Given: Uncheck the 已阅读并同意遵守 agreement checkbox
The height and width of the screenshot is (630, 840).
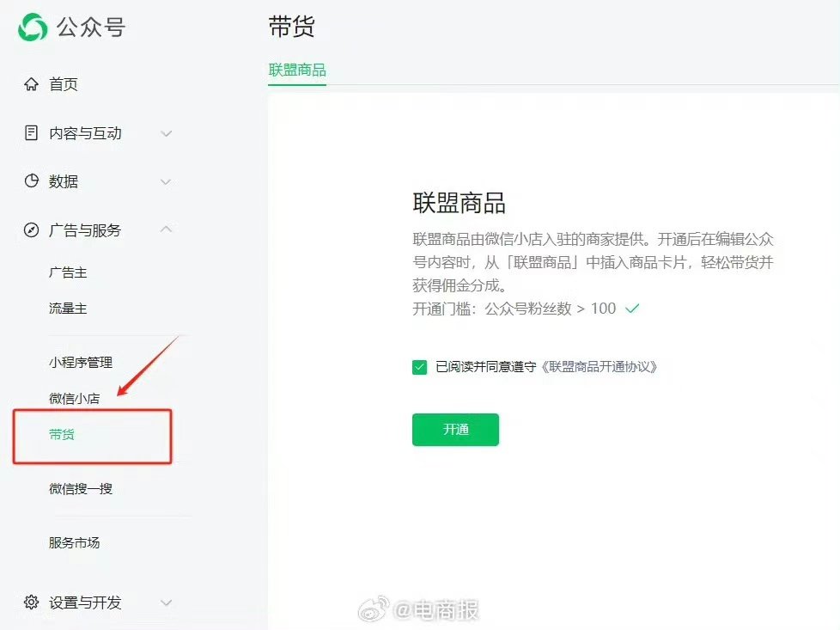Looking at the screenshot, I should pos(419,367).
